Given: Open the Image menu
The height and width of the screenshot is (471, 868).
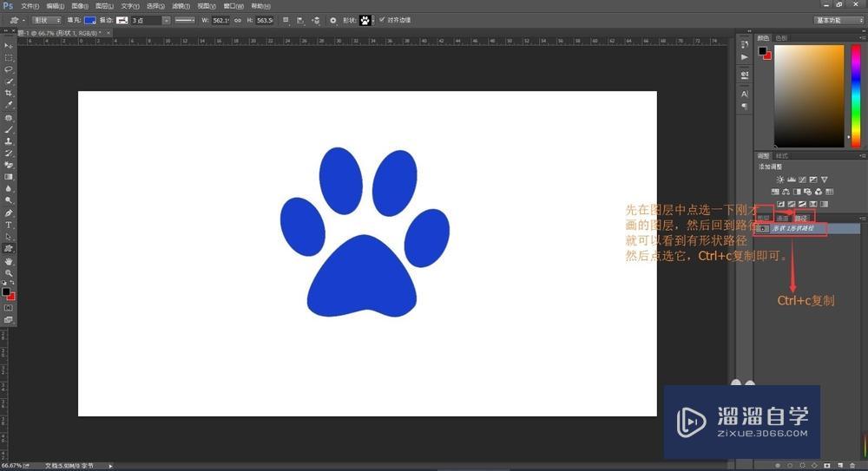Looking at the screenshot, I should (80, 6).
